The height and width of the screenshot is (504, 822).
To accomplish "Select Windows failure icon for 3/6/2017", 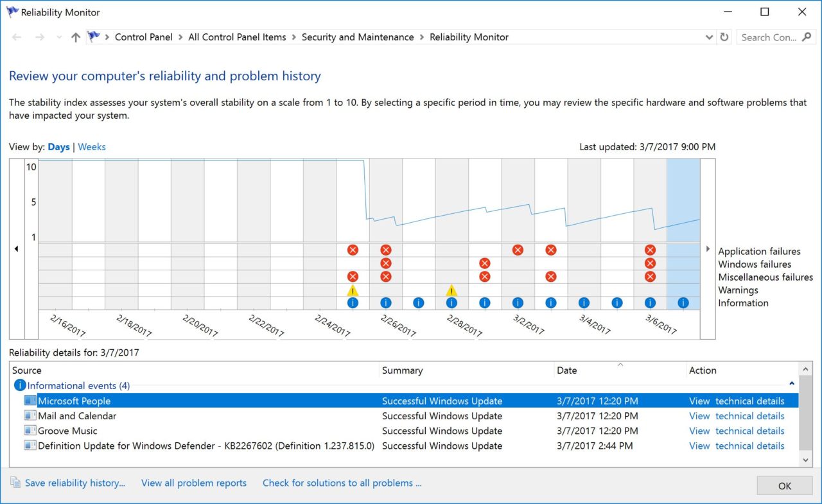I will (650, 263).
